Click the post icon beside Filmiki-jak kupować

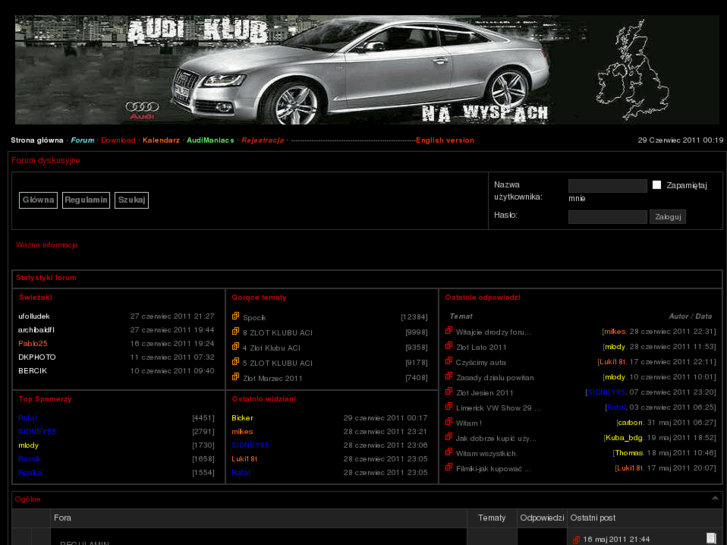449,468
